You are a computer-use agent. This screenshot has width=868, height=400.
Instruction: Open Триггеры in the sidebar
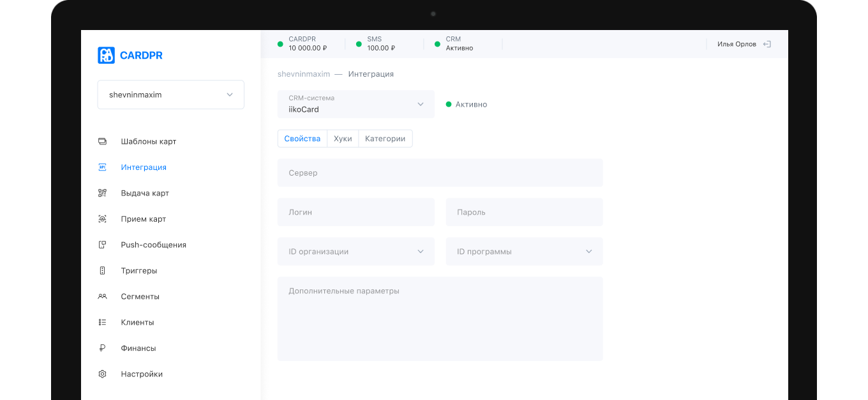click(x=139, y=271)
